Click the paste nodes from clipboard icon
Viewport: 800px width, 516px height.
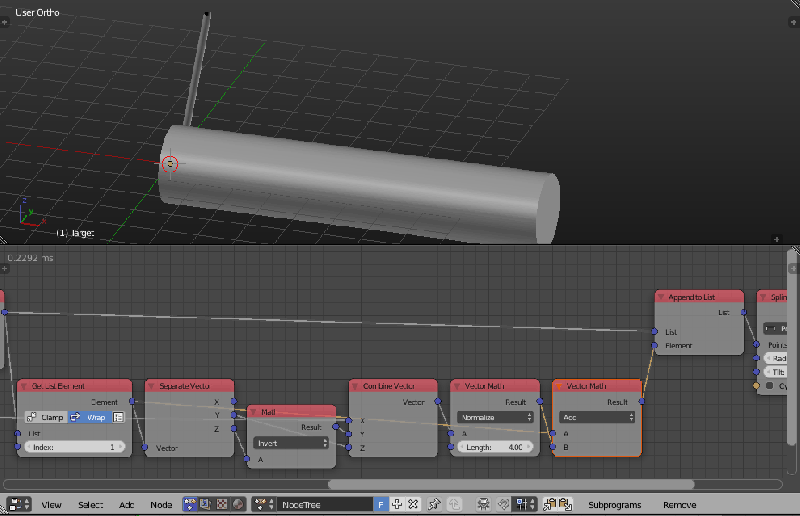click(x=565, y=504)
